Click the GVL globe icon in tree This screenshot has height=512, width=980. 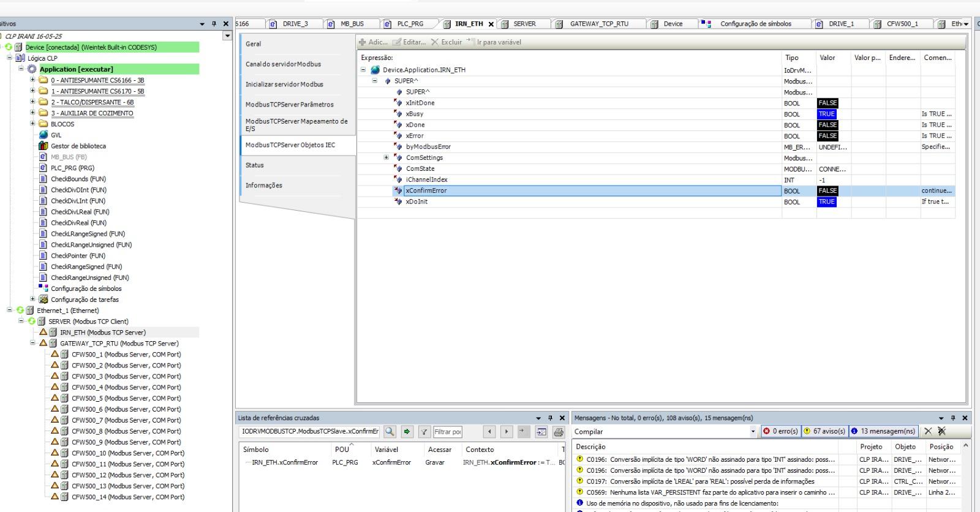pos(43,135)
